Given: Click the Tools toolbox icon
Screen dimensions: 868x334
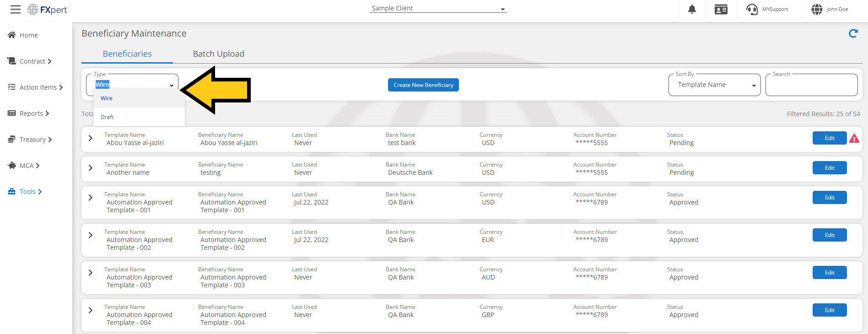Looking at the screenshot, I should (12, 191).
